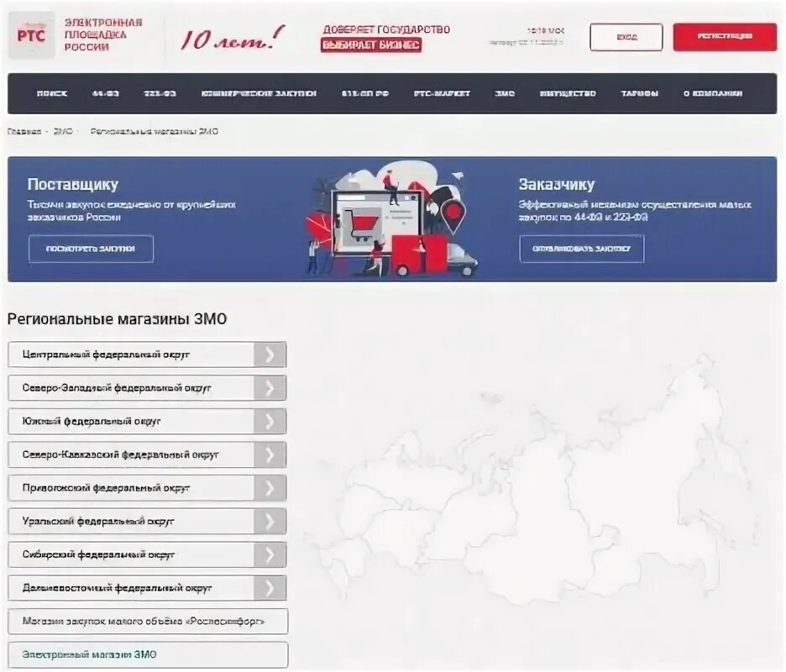The height and width of the screenshot is (672, 786).
Task: Go to ЗМО breadcrumb link
Action: coord(63,131)
